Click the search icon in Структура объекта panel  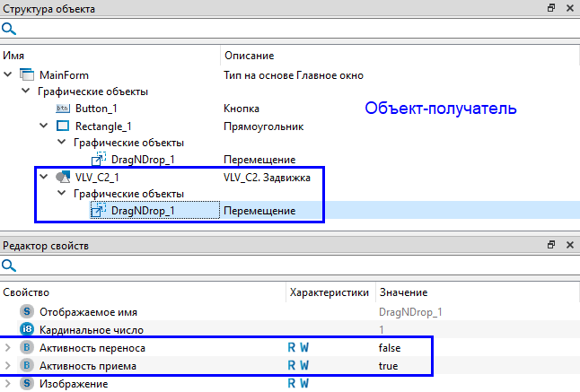pos(9,29)
